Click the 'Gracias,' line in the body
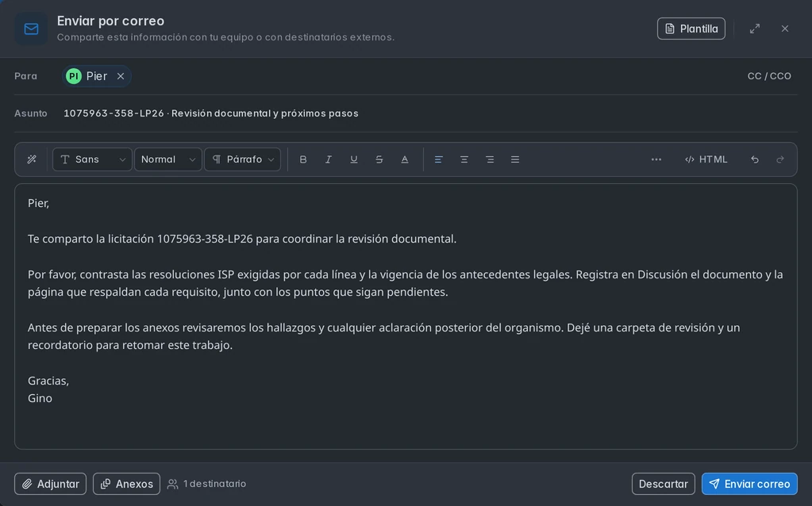This screenshot has height=506, width=812. point(48,381)
